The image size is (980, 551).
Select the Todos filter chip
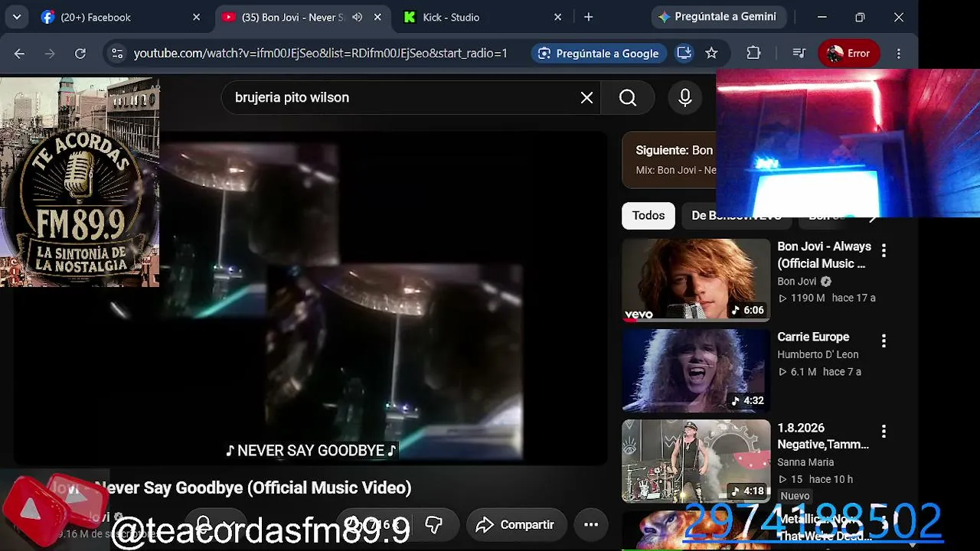[x=648, y=216]
